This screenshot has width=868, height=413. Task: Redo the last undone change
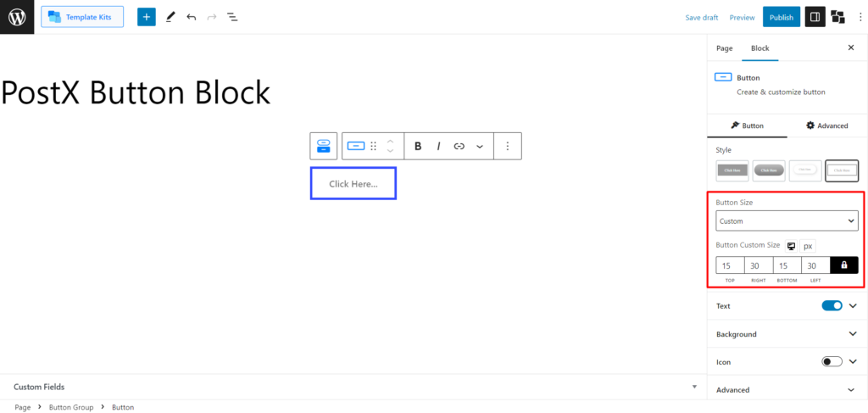(211, 17)
